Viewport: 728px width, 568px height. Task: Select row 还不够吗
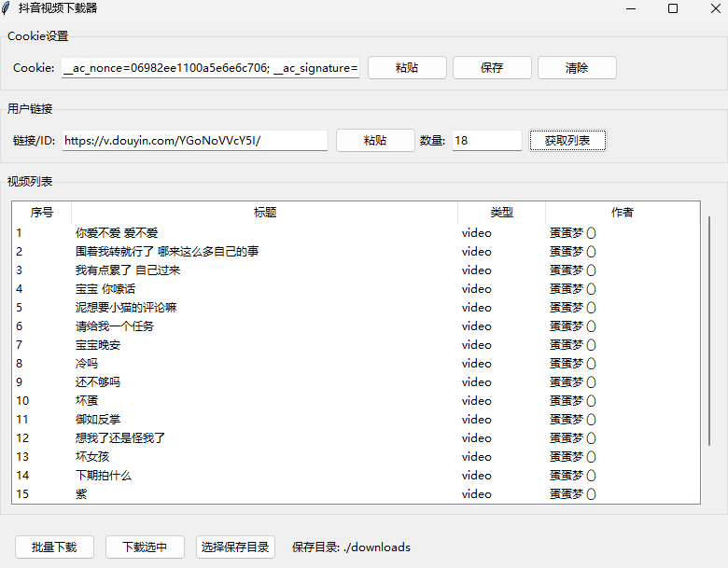click(357, 381)
